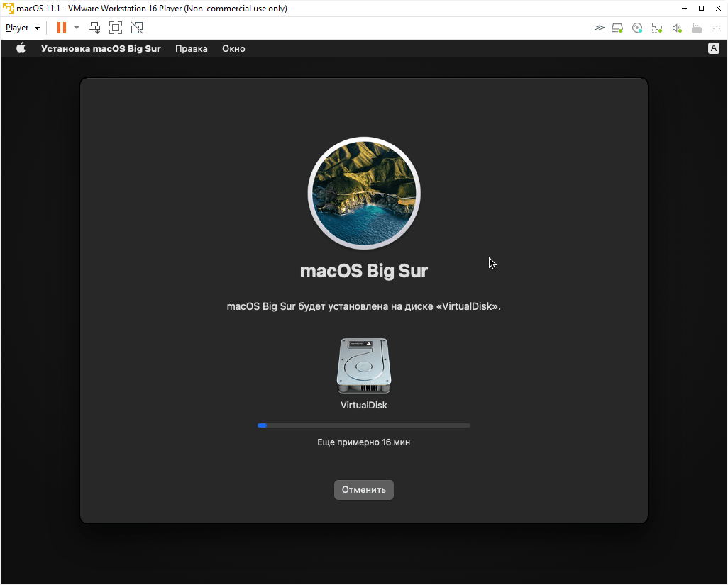Image resolution: width=728 pixels, height=585 pixels.
Task: Toggle Unity mode icon in the toolbar
Action: 137,28
